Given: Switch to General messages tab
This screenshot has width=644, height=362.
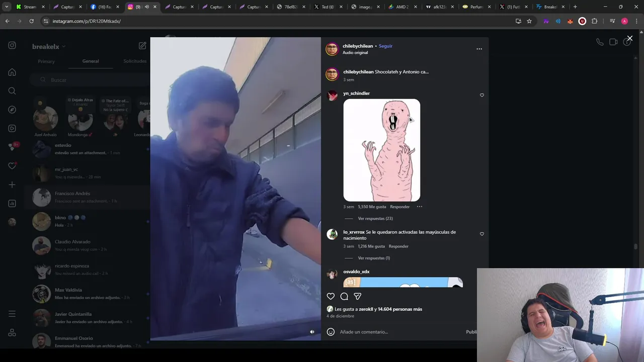Looking at the screenshot, I should 91,61.
